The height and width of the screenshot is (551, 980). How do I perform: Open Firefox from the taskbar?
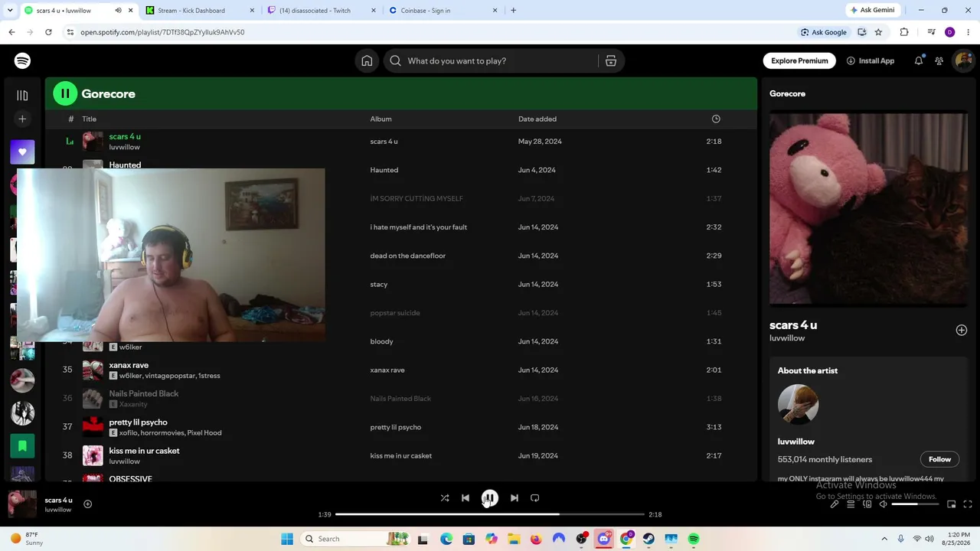tap(536, 539)
